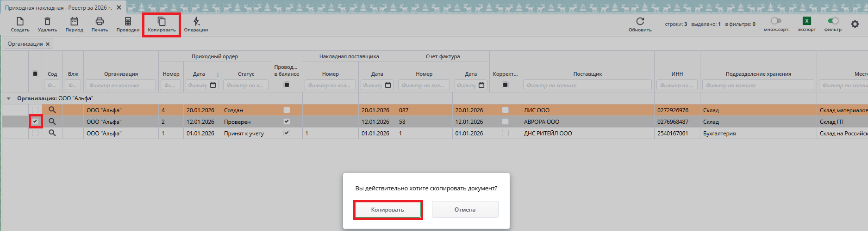Collapse the Организация: ООО "Альфа" group
The image size is (868, 231).
(x=8, y=98)
